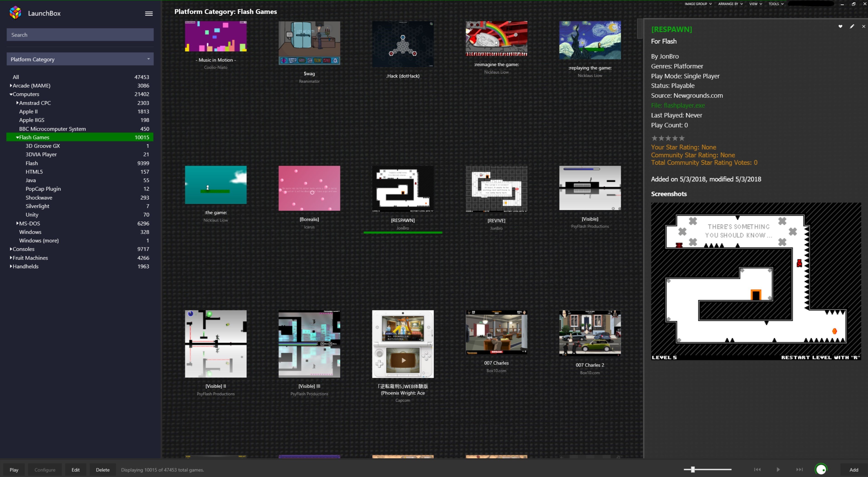The image size is (868, 477).
Task: Open the View menu
Action: click(755, 4)
